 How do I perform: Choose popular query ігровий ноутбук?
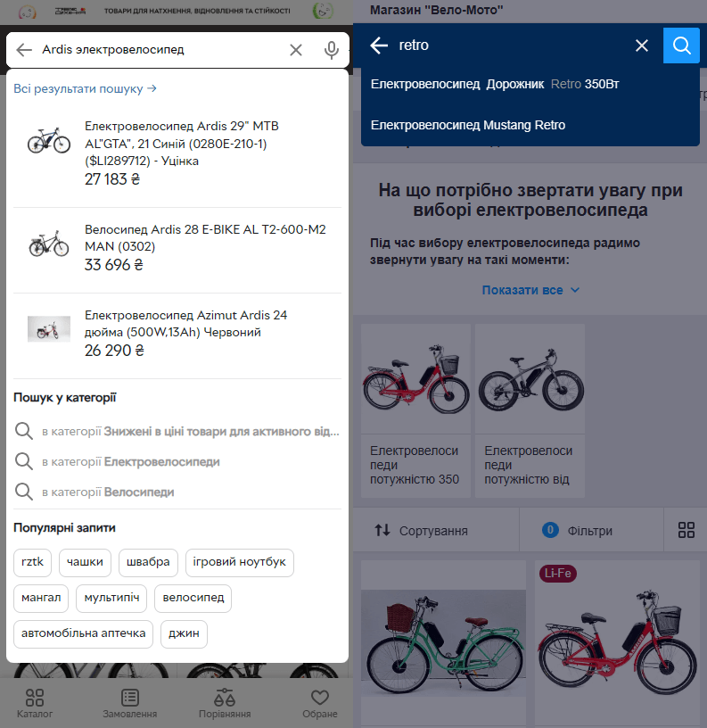click(239, 562)
